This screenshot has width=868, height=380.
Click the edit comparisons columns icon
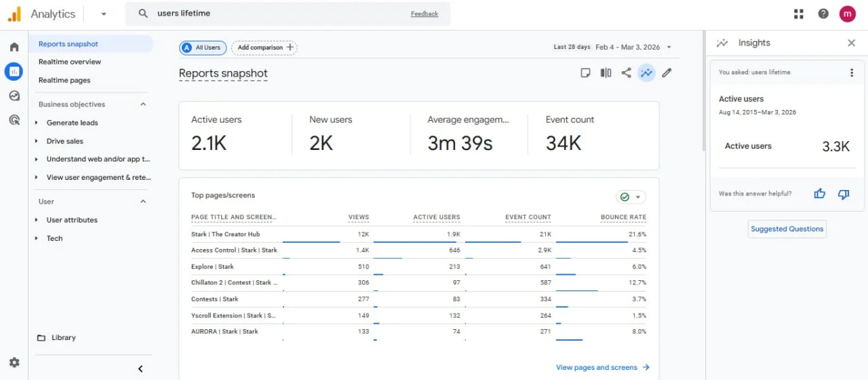[x=606, y=73]
